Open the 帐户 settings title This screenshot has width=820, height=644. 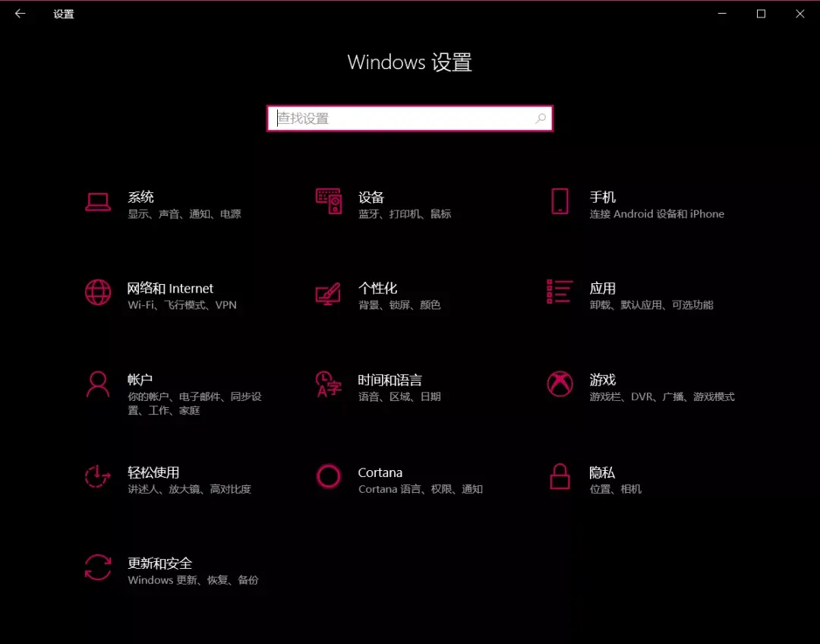click(140, 380)
